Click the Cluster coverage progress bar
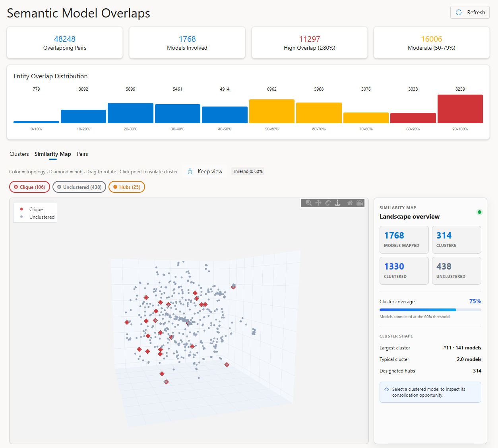 click(430, 310)
